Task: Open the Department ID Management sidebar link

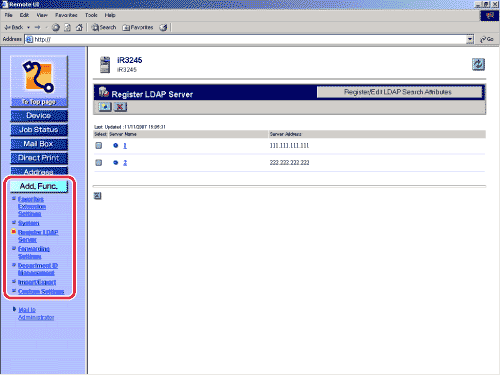Action: point(38,269)
